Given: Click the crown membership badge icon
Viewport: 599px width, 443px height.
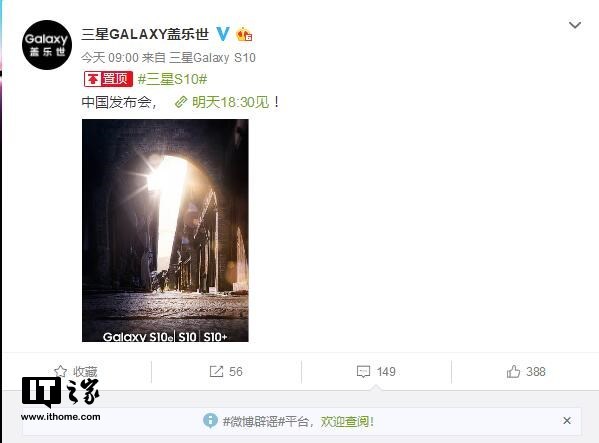Looking at the screenshot, I should click(244, 34).
